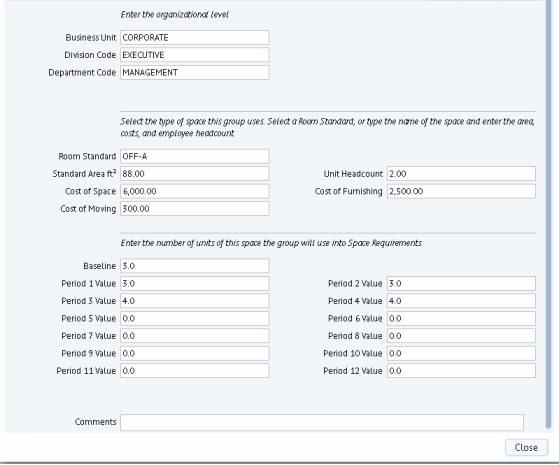Click the Cost of Moving field
This screenshot has width=559, height=465.
[195, 209]
